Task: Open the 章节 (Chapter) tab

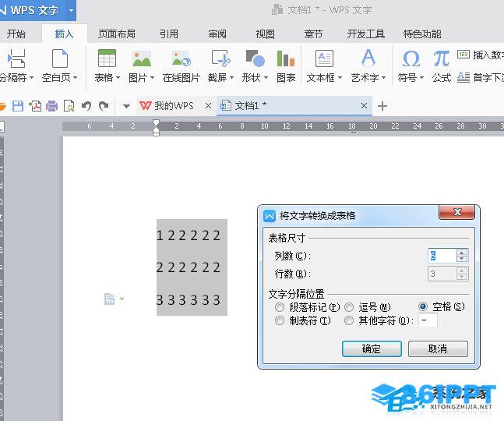Action: pyautogui.click(x=313, y=34)
